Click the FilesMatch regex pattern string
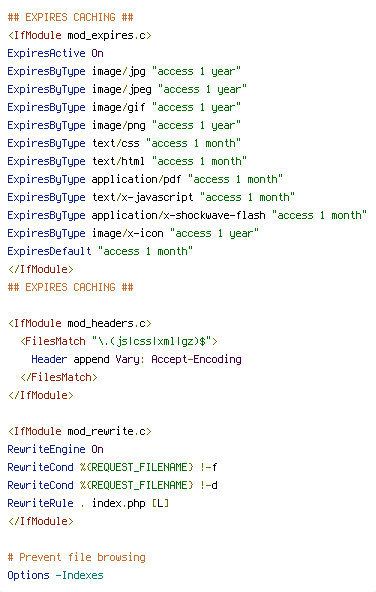This screenshot has height=592, width=376. point(152,342)
